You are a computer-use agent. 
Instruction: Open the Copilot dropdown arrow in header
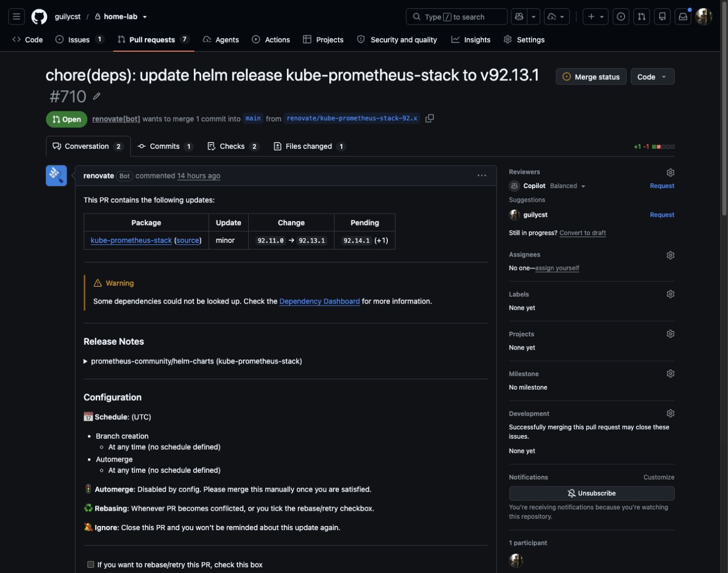pos(534,17)
